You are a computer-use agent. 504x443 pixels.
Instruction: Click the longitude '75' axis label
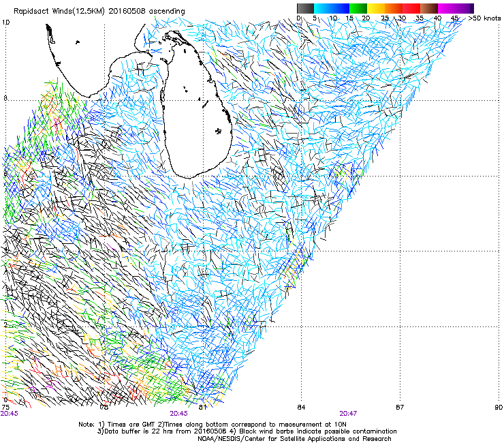coord(5,407)
